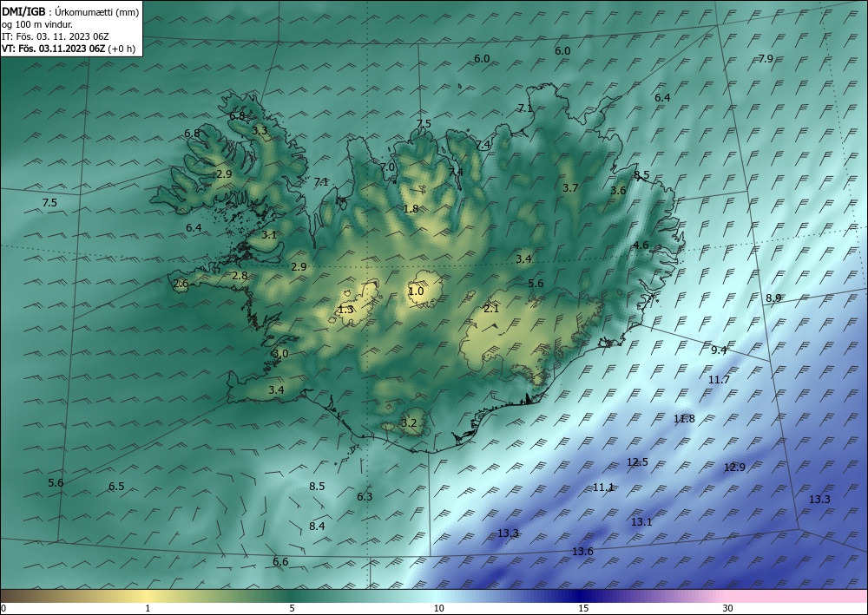The image size is (868, 615).
Task: Select the 12.9 value on the map
Action: click(x=734, y=467)
